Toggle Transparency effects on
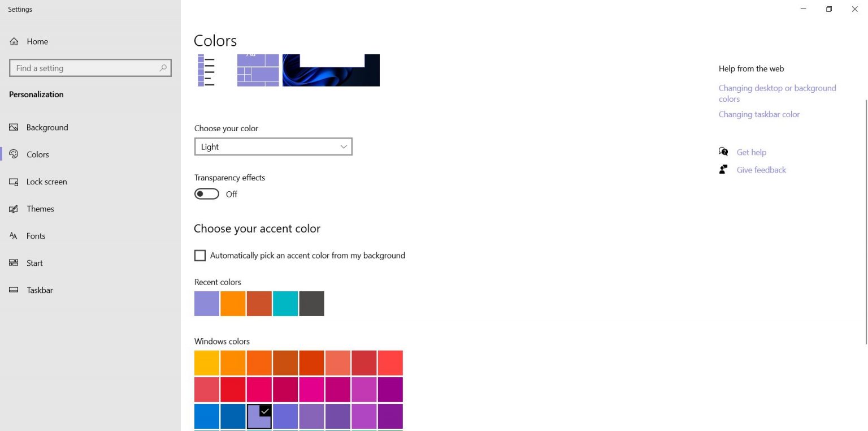 [206, 193]
